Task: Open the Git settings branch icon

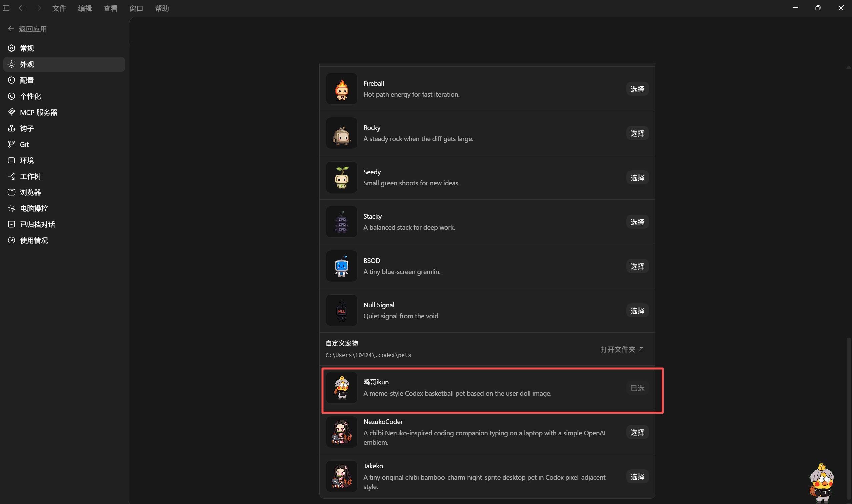Action: [x=12, y=144]
